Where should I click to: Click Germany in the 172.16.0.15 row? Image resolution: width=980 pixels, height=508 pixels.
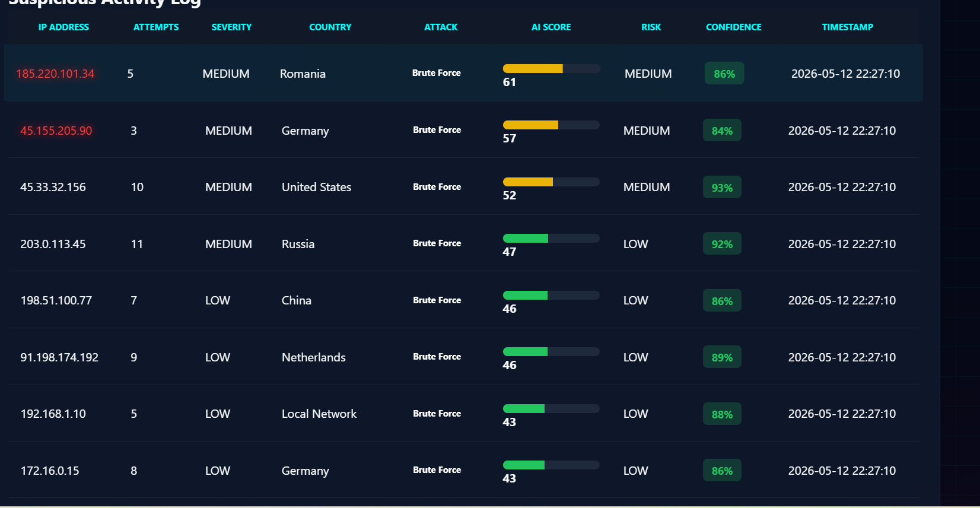point(305,471)
